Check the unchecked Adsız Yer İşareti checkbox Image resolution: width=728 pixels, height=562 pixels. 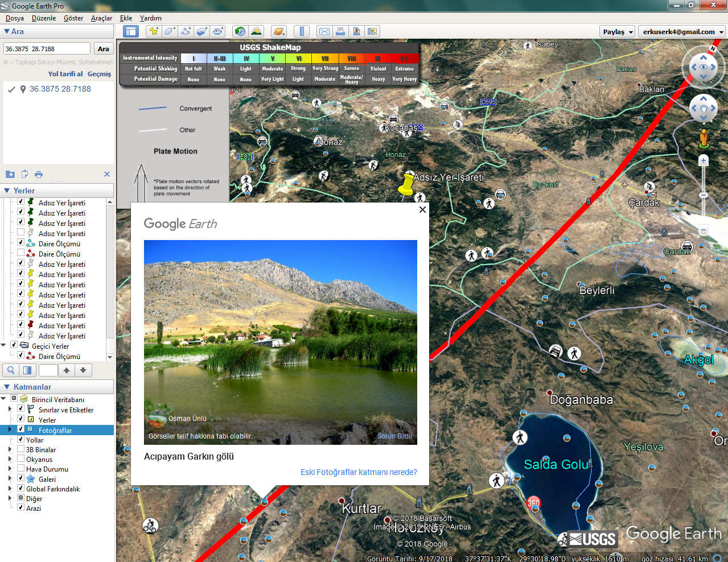20,232
